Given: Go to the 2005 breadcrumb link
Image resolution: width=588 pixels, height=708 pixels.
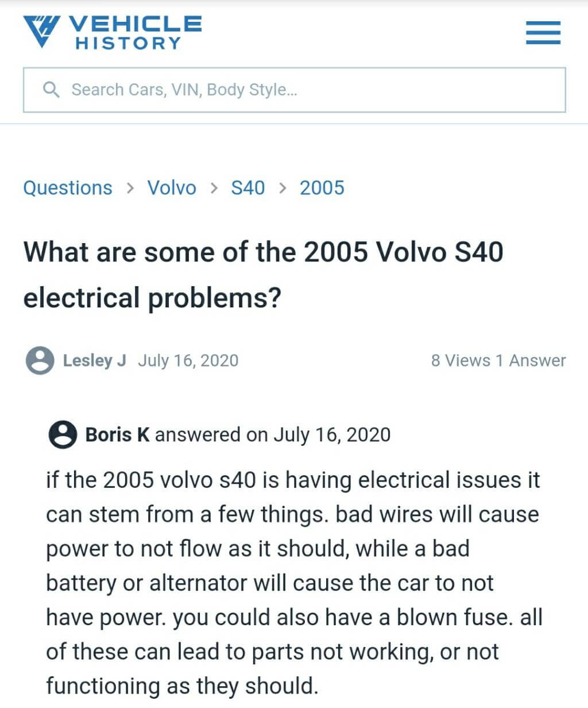Looking at the screenshot, I should (x=322, y=188).
